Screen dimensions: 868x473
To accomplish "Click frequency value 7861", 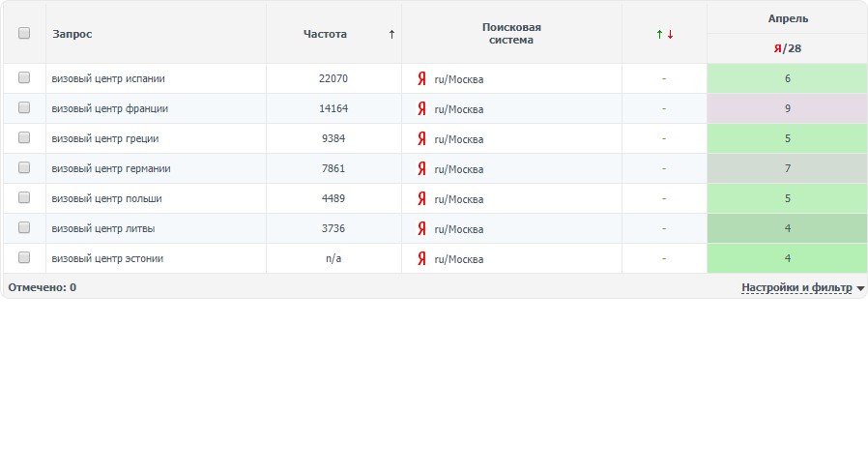I will click(333, 167).
